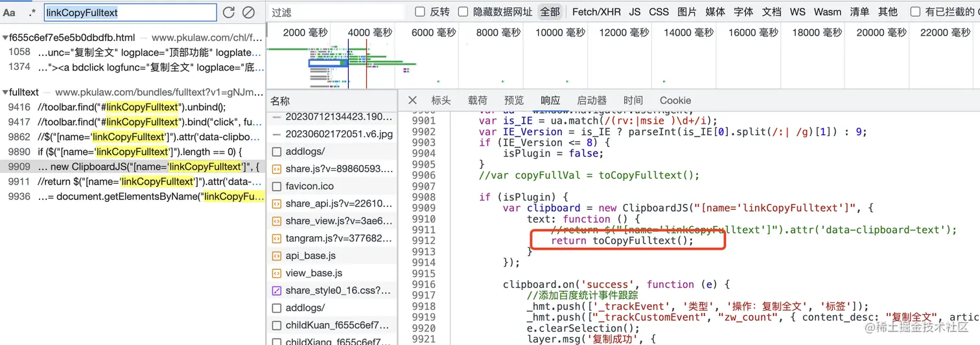Image resolution: width=980 pixels, height=345 pixels.
Task: Filter requests by Fetch/XHR
Action: click(x=596, y=12)
